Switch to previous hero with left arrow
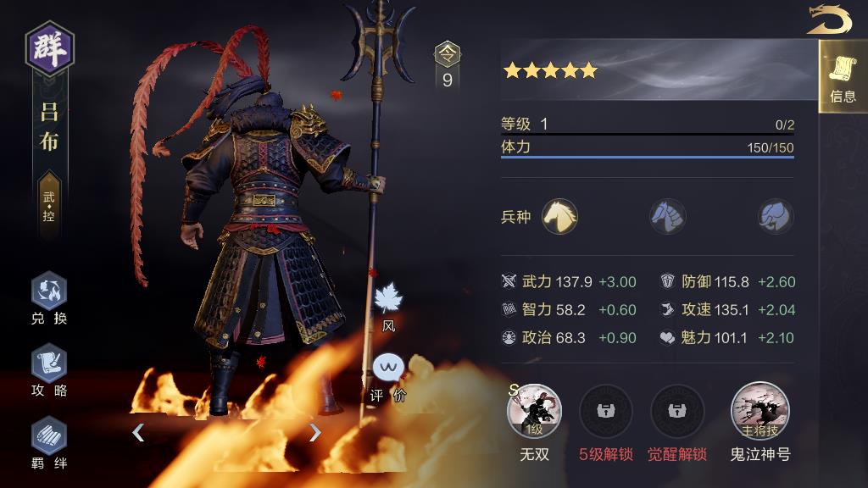 138,432
